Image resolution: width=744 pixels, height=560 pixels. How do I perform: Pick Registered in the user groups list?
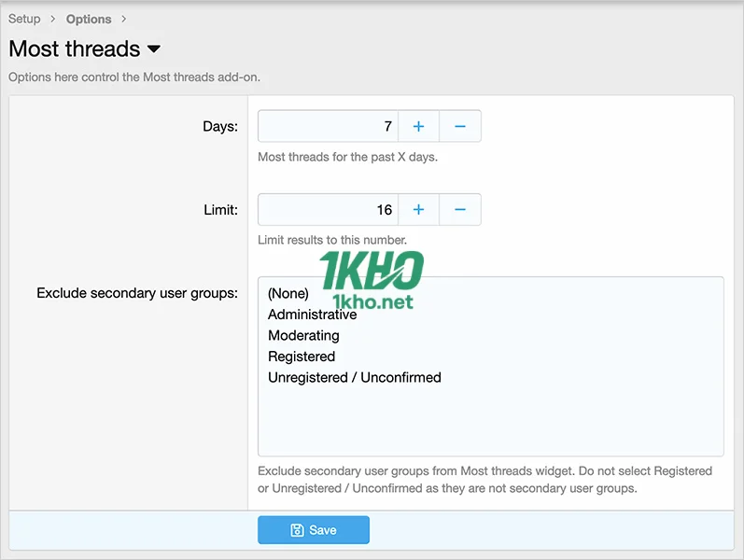(302, 357)
